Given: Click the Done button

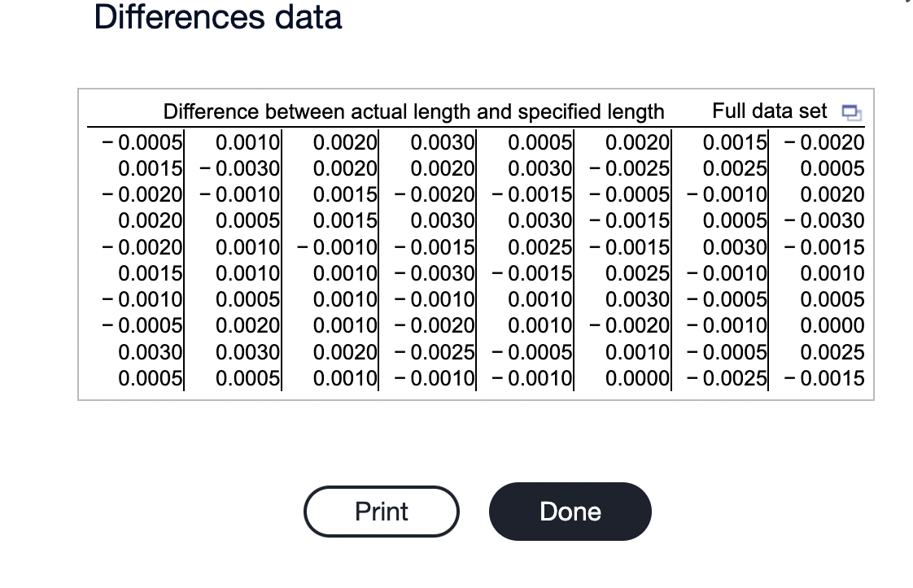Looking at the screenshot, I should point(570,512).
